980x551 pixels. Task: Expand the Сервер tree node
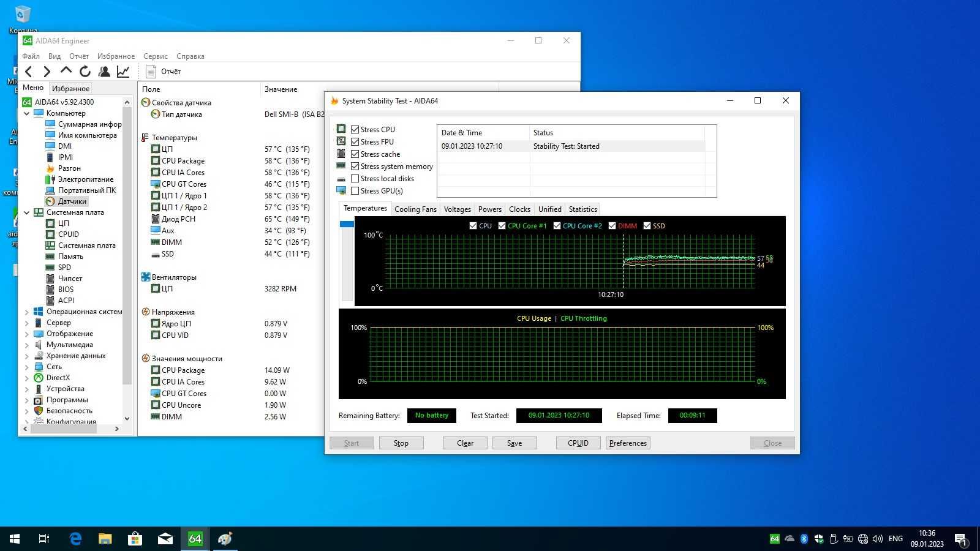[26, 323]
